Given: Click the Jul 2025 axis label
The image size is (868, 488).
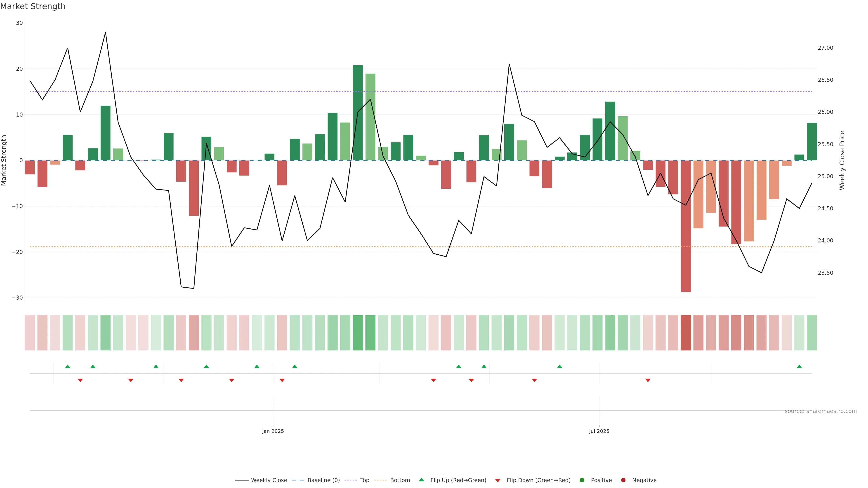Looking at the screenshot, I should click(x=599, y=431).
